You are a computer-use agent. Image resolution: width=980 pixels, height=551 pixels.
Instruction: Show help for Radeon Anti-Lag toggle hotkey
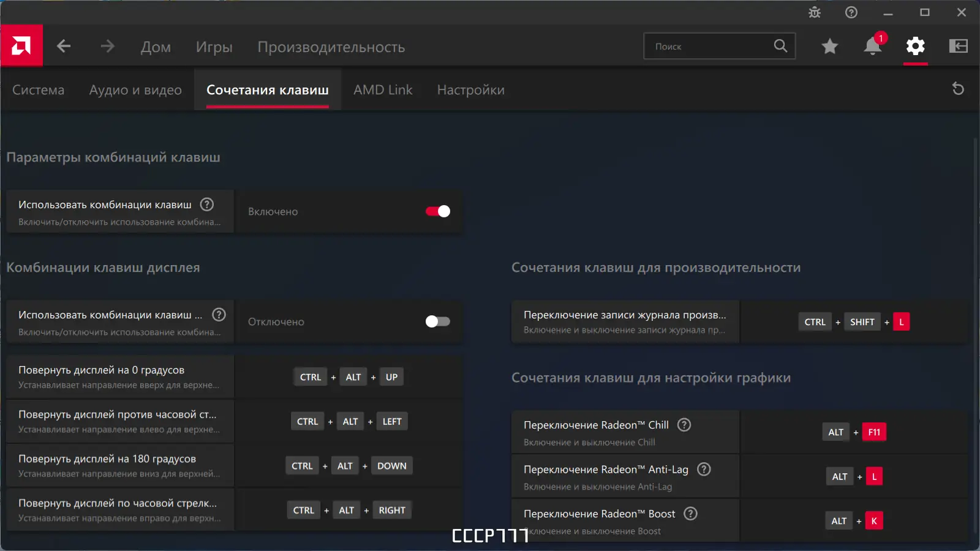[x=704, y=470]
